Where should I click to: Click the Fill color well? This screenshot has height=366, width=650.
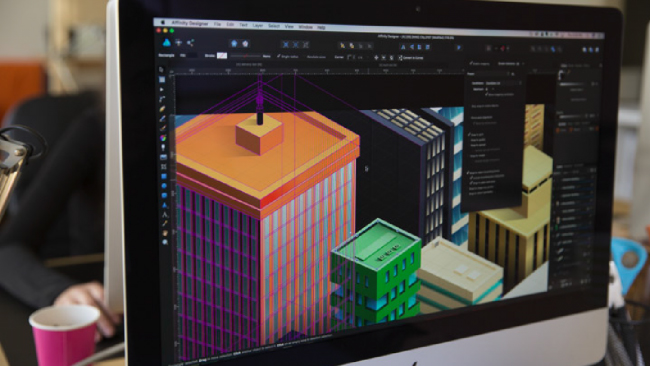193,55
